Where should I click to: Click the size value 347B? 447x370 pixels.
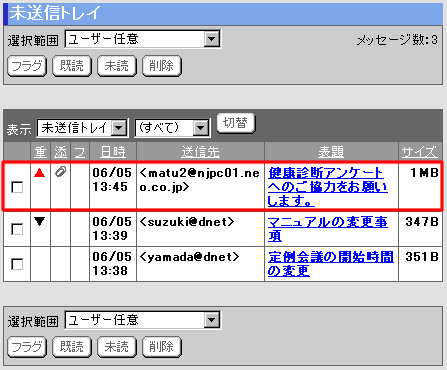click(x=422, y=222)
